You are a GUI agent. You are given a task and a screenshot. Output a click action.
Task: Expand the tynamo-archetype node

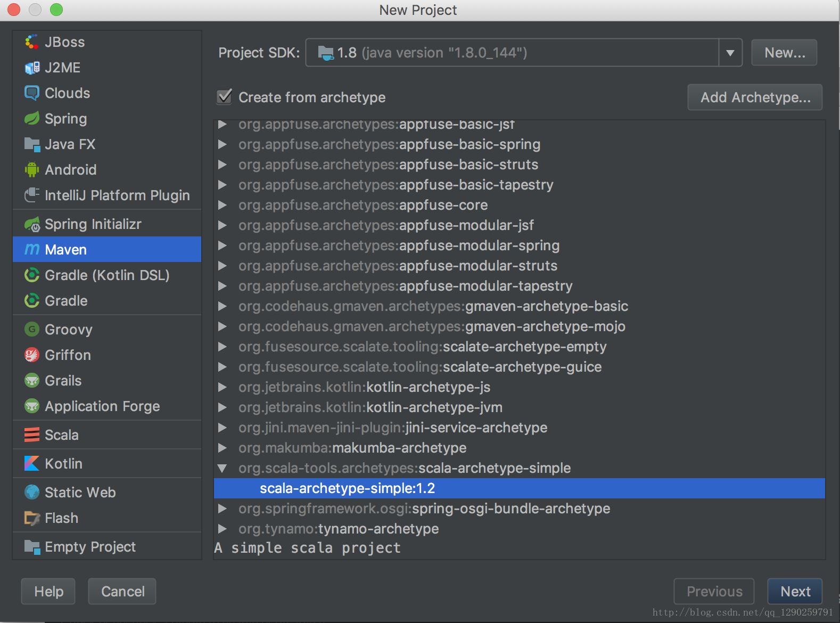[x=223, y=529]
